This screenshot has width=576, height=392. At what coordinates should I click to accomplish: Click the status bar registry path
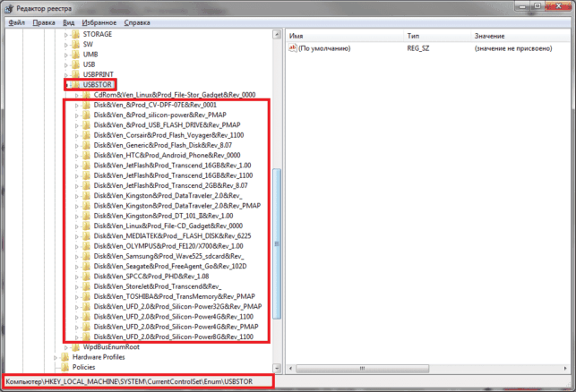point(129,382)
